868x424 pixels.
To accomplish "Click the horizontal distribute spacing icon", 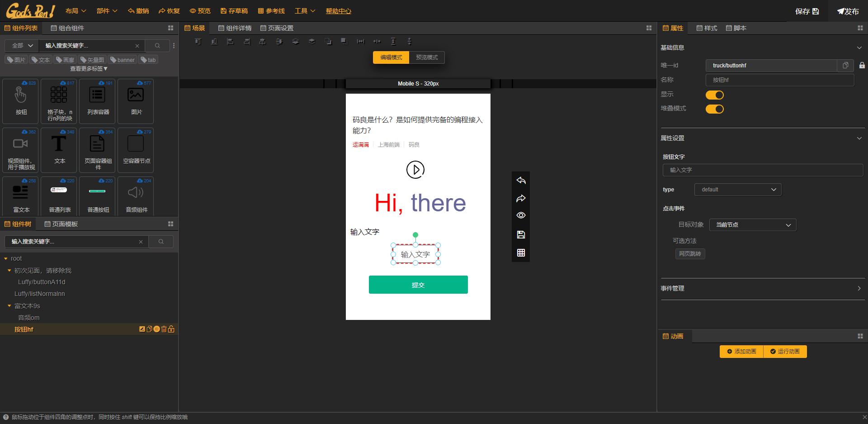I will [x=360, y=42].
